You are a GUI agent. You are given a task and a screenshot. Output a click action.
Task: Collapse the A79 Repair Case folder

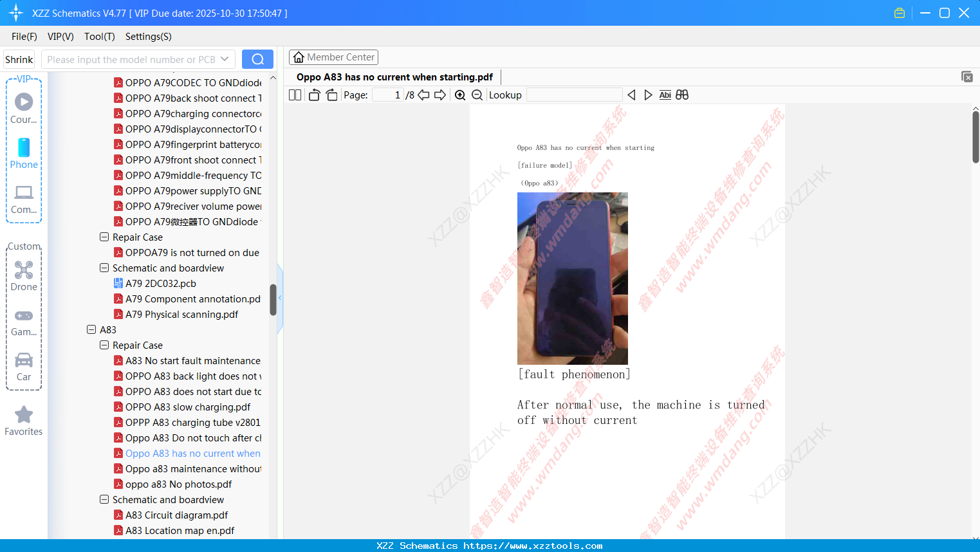pyautogui.click(x=104, y=237)
